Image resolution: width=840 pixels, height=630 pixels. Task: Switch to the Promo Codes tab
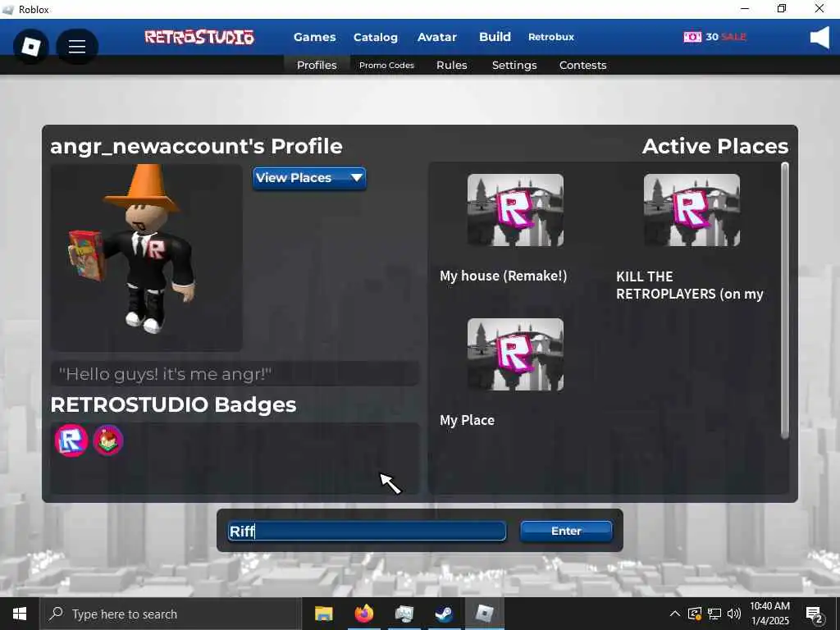(387, 66)
